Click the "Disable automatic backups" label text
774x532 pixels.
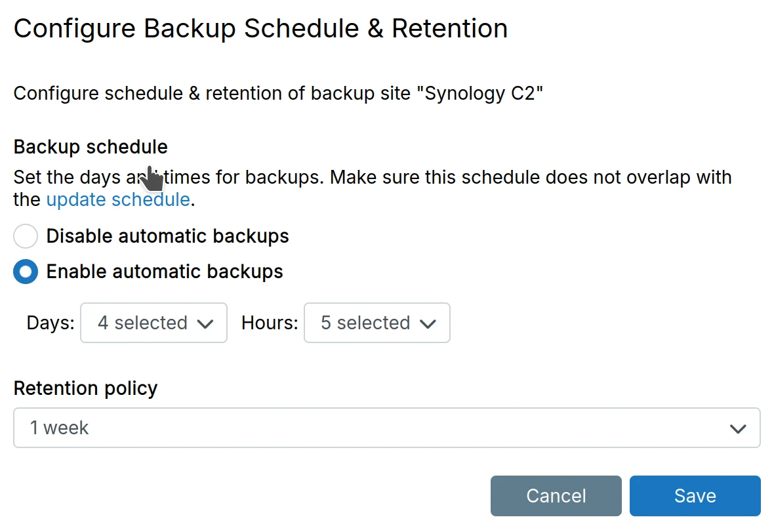(167, 236)
